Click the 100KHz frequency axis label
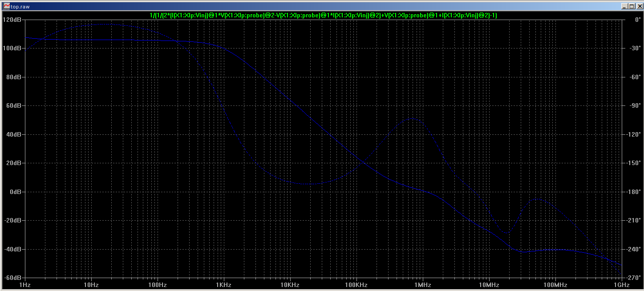Screen dimensions: 644x291 (356, 285)
